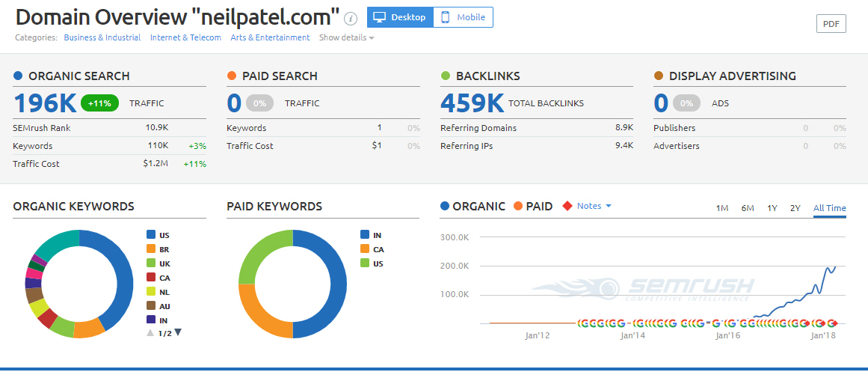Image resolution: width=868 pixels, height=378 pixels.
Task: Toggle the Paid series orange dot
Action: coord(517,207)
